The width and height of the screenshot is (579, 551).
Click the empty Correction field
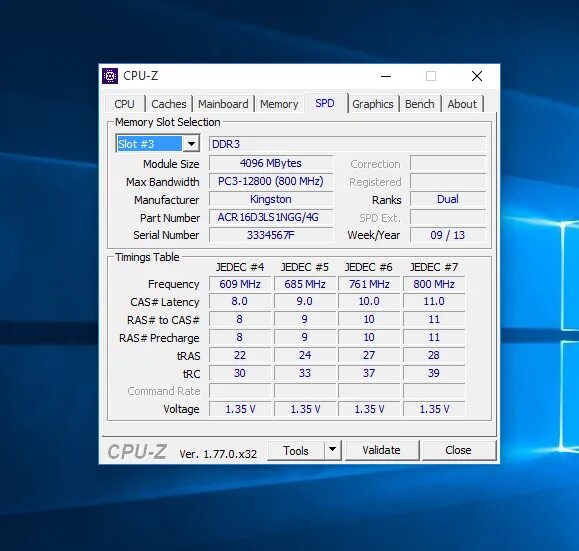(448, 163)
